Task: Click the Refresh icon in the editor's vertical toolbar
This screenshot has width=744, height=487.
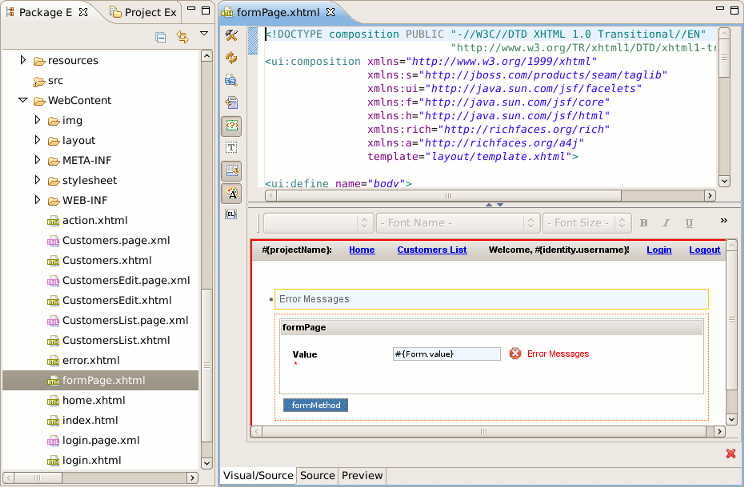Action: pyautogui.click(x=231, y=58)
